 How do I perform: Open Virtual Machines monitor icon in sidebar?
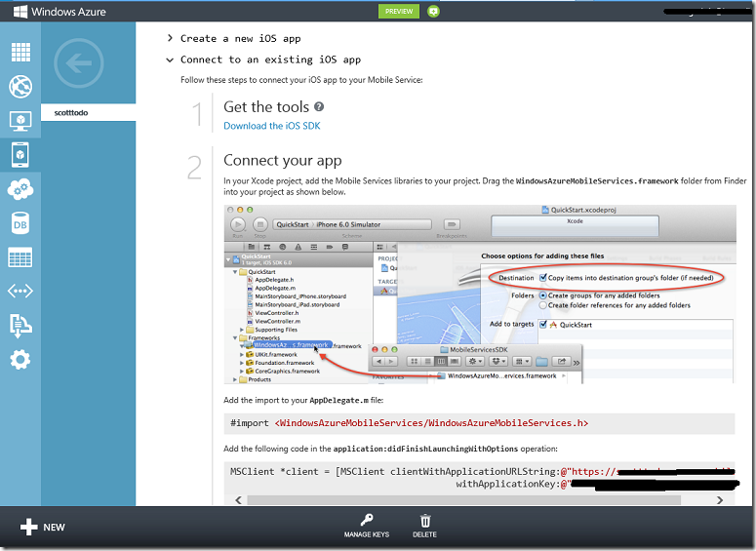click(x=20, y=121)
